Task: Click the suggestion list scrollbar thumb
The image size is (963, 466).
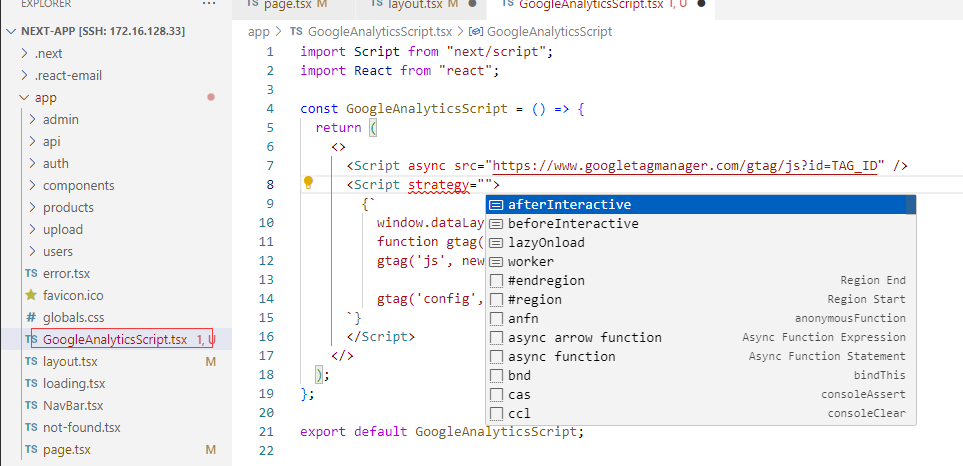Action: click(911, 205)
